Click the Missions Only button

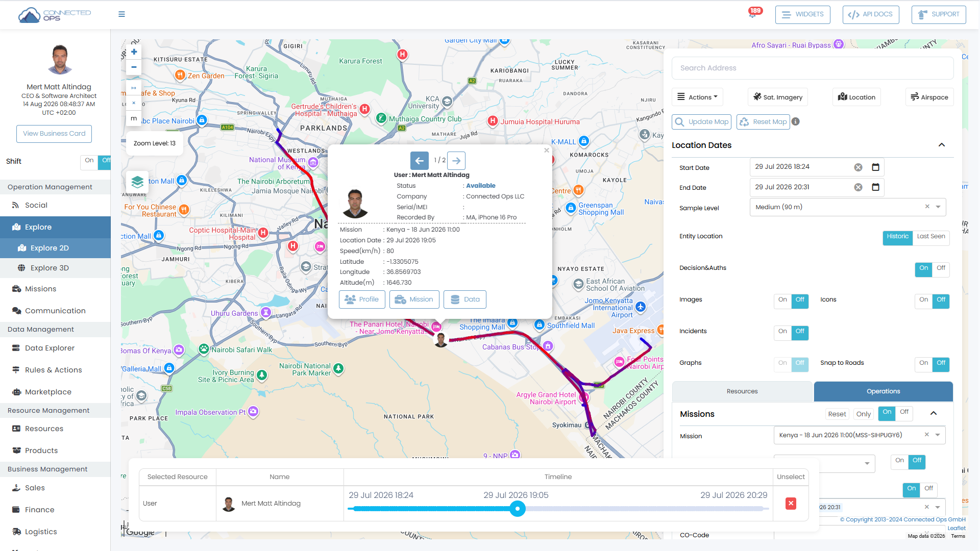[863, 414]
